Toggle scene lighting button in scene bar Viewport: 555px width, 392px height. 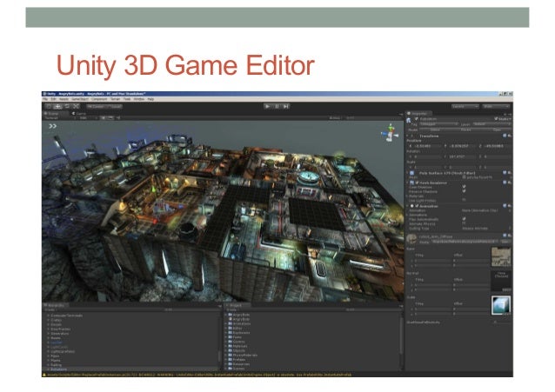tap(103, 118)
